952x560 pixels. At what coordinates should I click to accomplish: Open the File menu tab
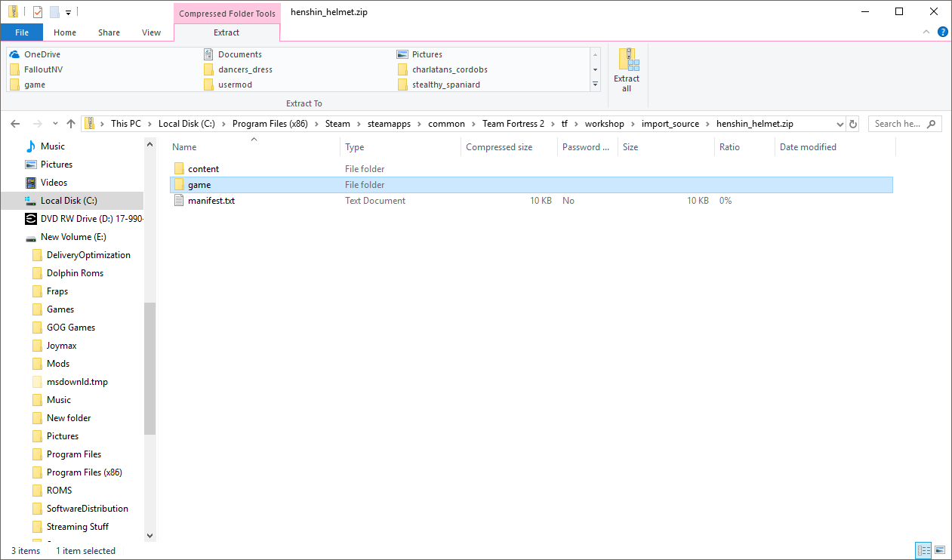(x=22, y=32)
